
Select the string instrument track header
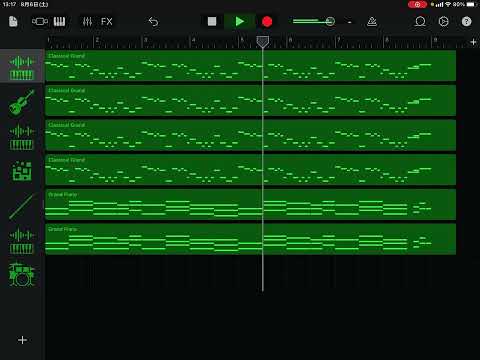pyautogui.click(x=22, y=102)
